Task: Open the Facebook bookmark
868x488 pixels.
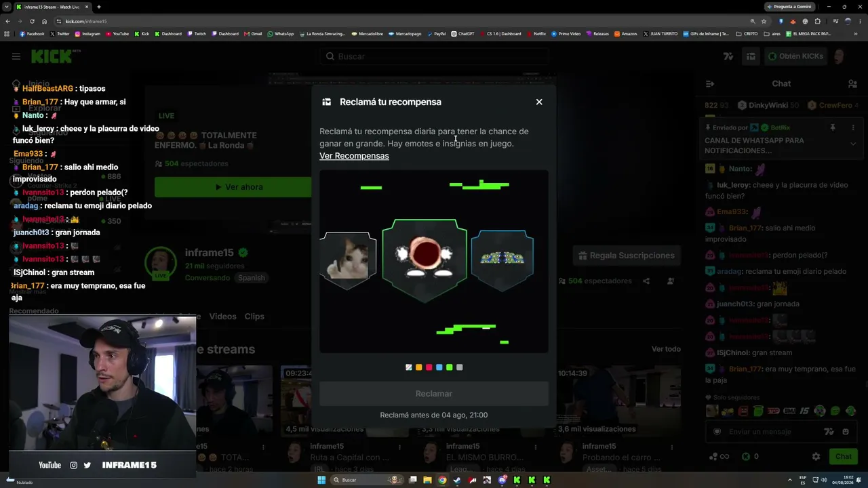Action: (x=32, y=34)
